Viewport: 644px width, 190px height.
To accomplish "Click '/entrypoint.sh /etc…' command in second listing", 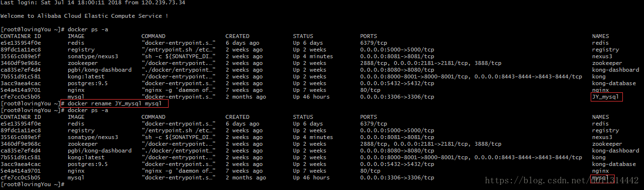I will [x=178, y=131].
